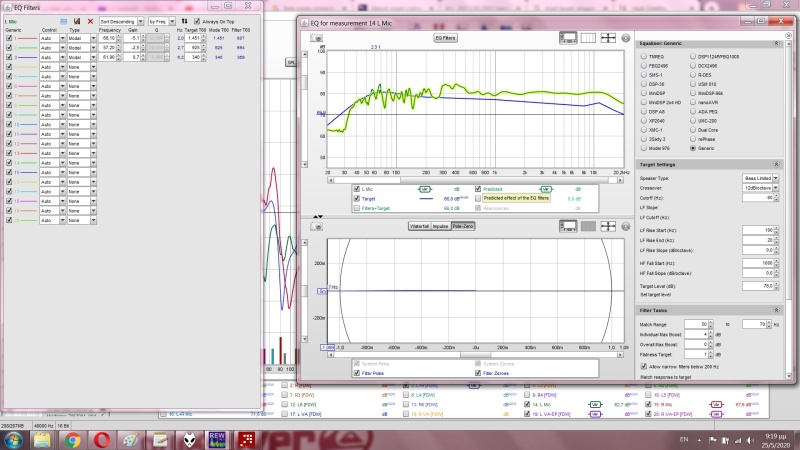Screen dimensions: 800x450
Task: Capture lower graph with camera icon
Action: (316, 227)
